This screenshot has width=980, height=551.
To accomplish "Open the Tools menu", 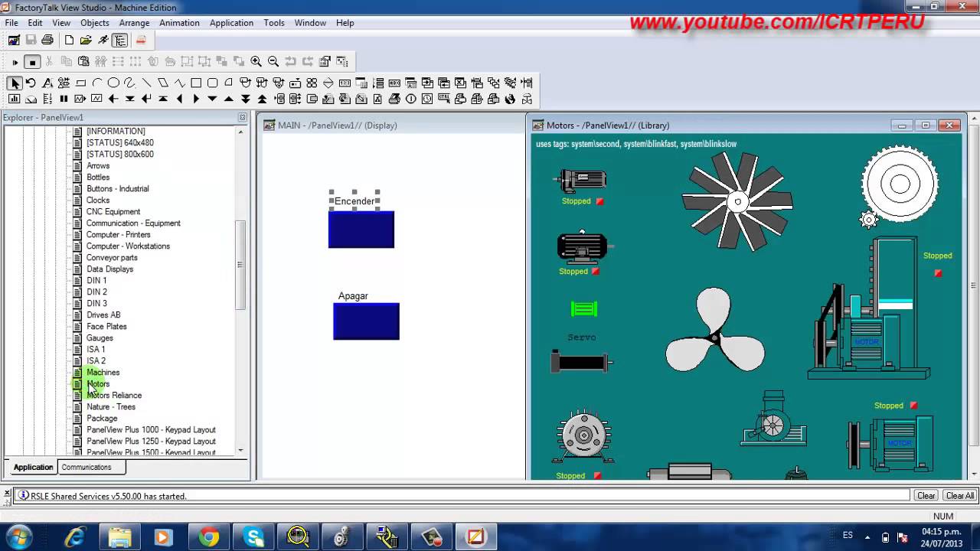I will point(274,23).
